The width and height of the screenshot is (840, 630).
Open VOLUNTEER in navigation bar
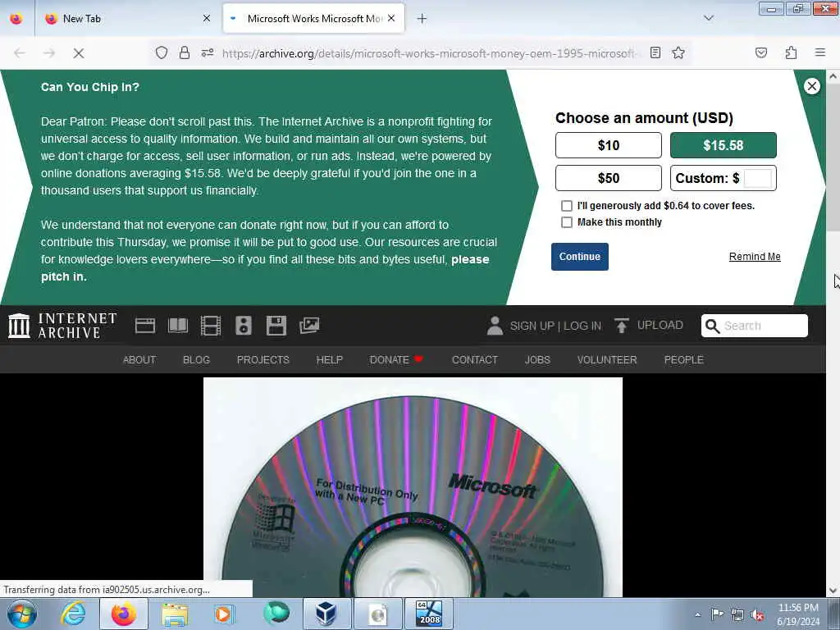coord(607,360)
